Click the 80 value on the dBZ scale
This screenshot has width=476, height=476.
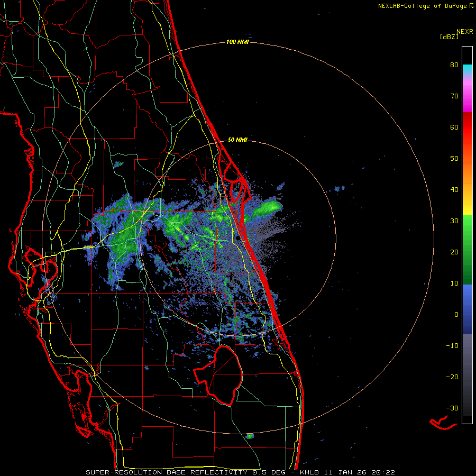[x=454, y=65]
